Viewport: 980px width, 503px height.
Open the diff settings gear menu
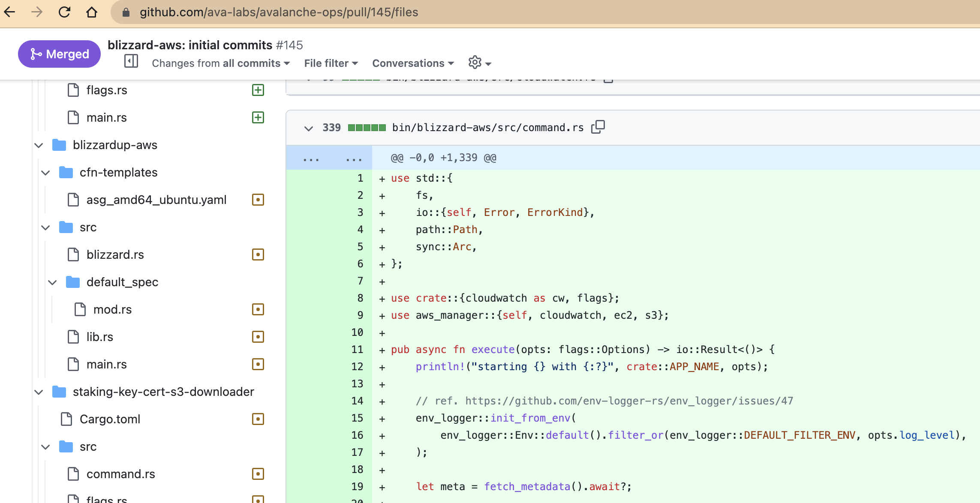point(479,63)
